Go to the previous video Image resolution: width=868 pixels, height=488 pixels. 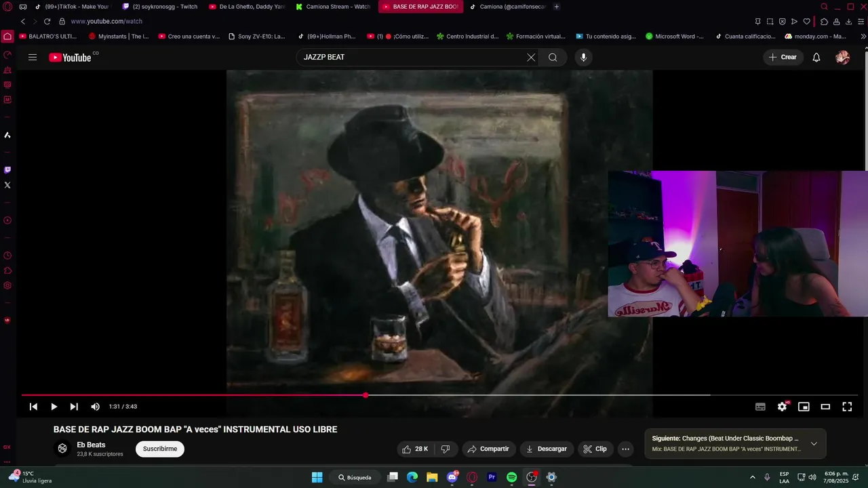[x=33, y=407]
